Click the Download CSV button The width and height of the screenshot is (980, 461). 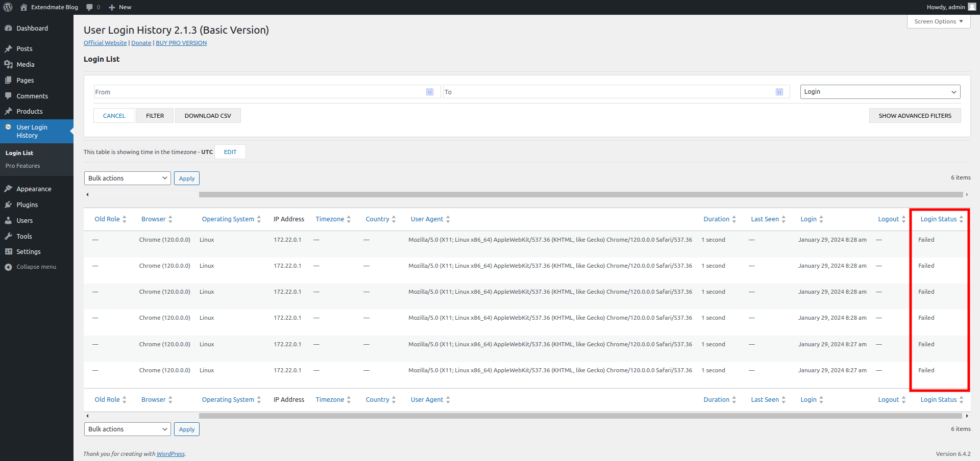point(208,116)
